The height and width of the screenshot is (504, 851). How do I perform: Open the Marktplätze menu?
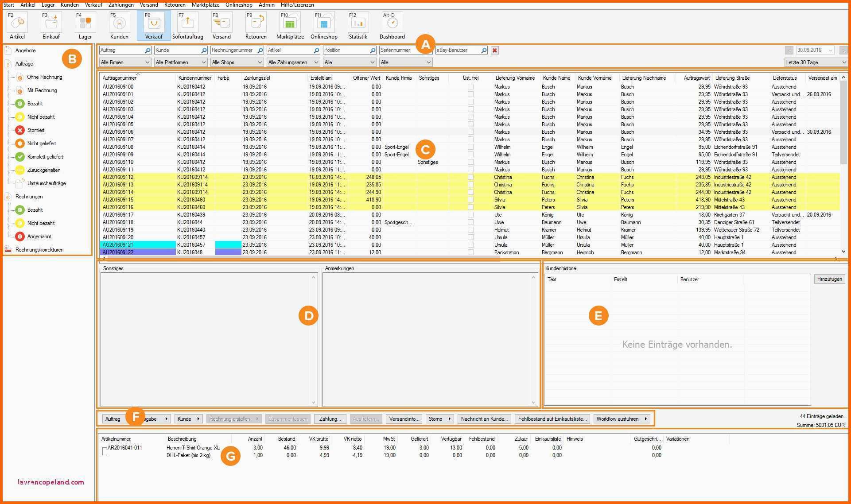206,5
